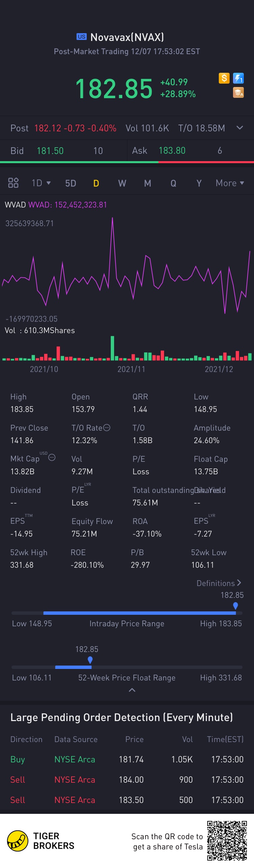The width and height of the screenshot is (254, 868).
Task: Tap the 52wk High value 331.68
Action: tap(22, 565)
